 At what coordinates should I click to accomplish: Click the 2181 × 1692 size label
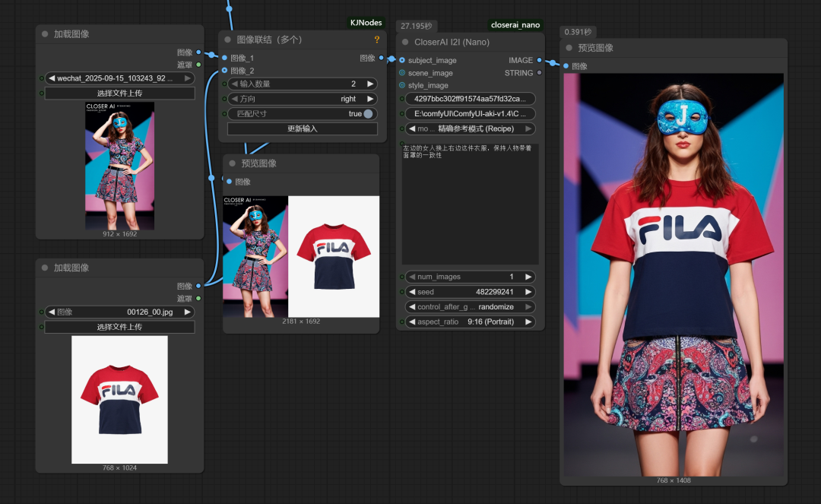301,322
